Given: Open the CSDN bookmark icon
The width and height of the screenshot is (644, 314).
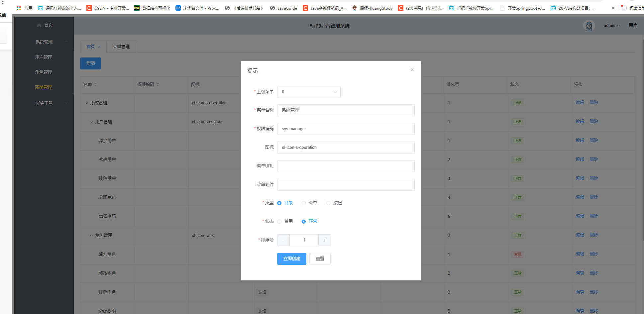Looking at the screenshot, I should click(x=88, y=8).
